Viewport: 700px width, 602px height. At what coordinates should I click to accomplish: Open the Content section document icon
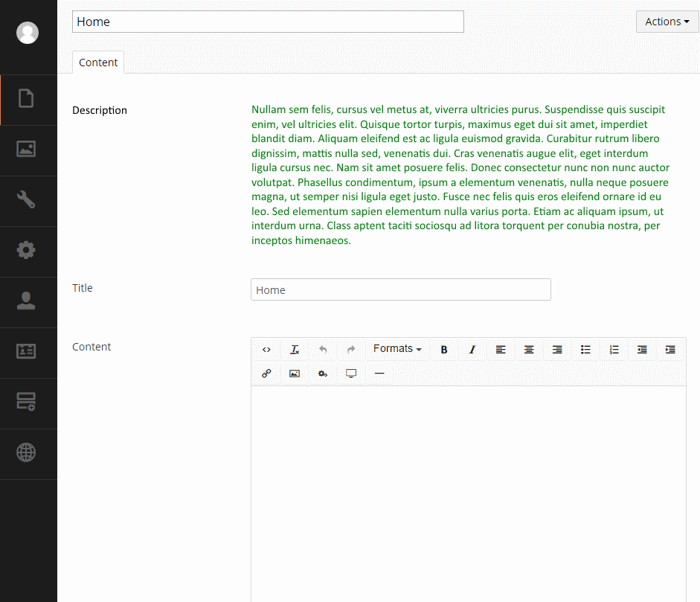pos(26,98)
